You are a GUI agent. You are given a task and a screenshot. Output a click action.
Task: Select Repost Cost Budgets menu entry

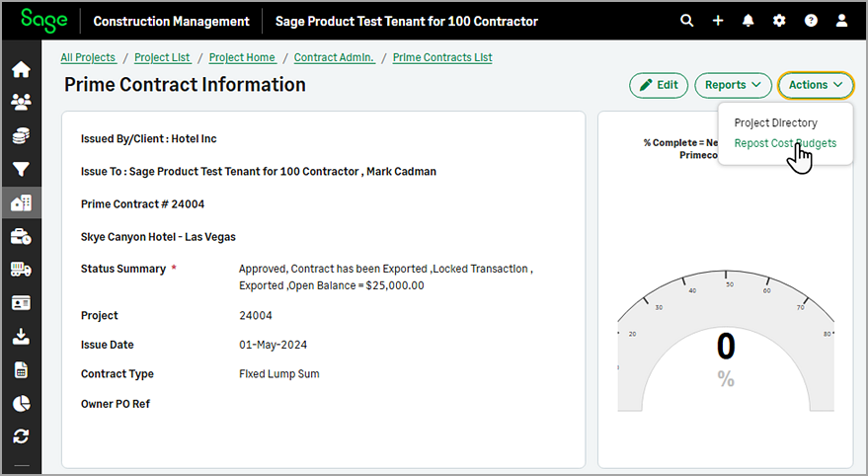785,143
